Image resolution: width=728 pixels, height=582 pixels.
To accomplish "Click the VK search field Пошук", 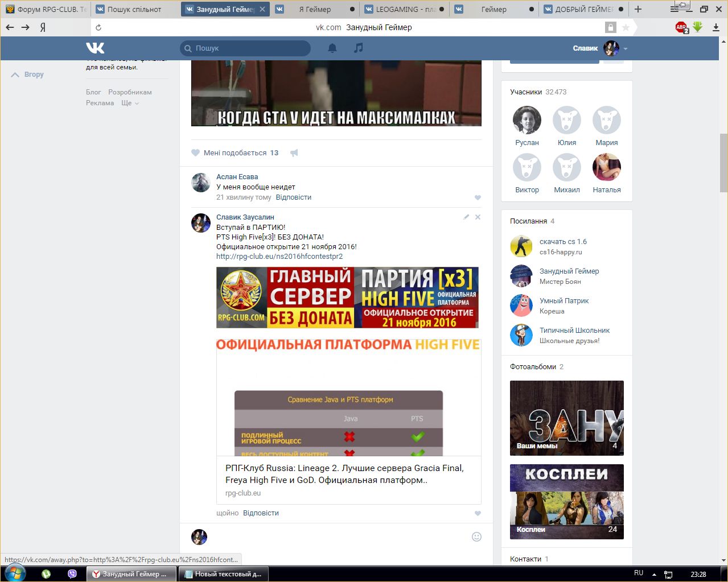I will (245, 48).
